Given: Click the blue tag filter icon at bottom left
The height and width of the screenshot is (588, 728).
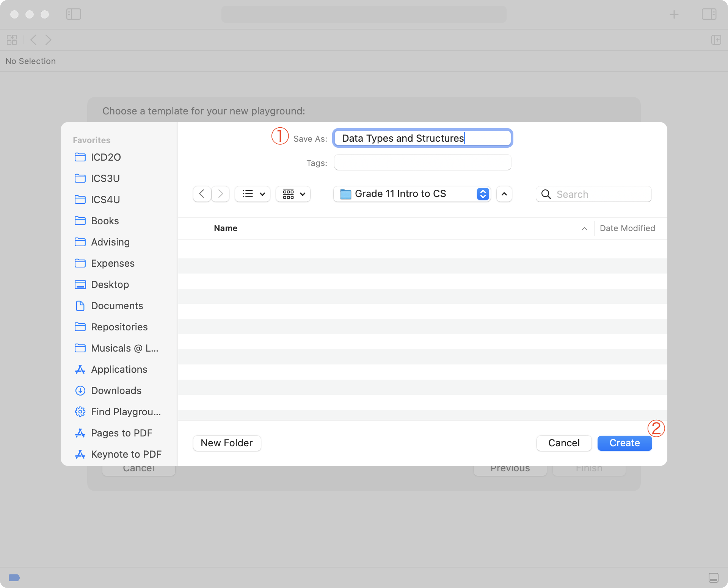Looking at the screenshot, I should (x=14, y=577).
